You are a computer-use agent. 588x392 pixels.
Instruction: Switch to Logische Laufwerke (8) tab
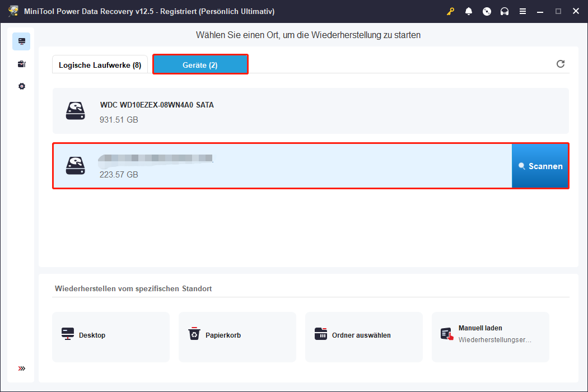100,65
